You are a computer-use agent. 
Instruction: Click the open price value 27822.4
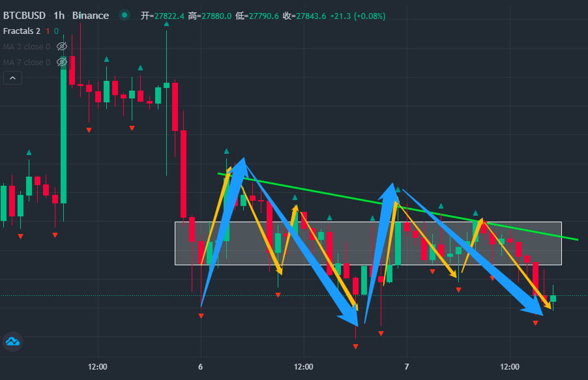pyautogui.click(x=169, y=16)
